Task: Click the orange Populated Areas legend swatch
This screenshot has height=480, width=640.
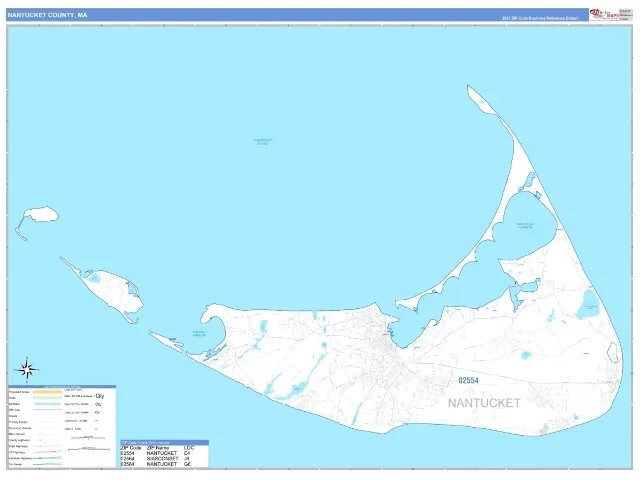Action: coord(47,392)
